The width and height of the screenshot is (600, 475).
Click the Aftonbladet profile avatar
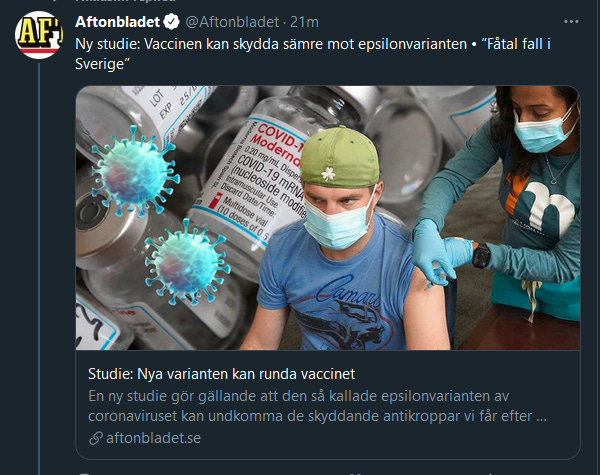coord(39,35)
